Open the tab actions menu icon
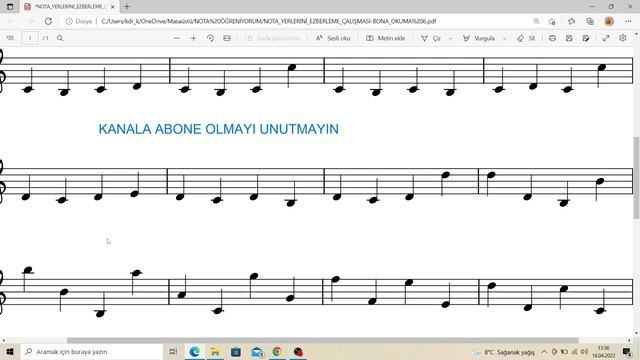The height and width of the screenshot is (360, 640). 10,7
